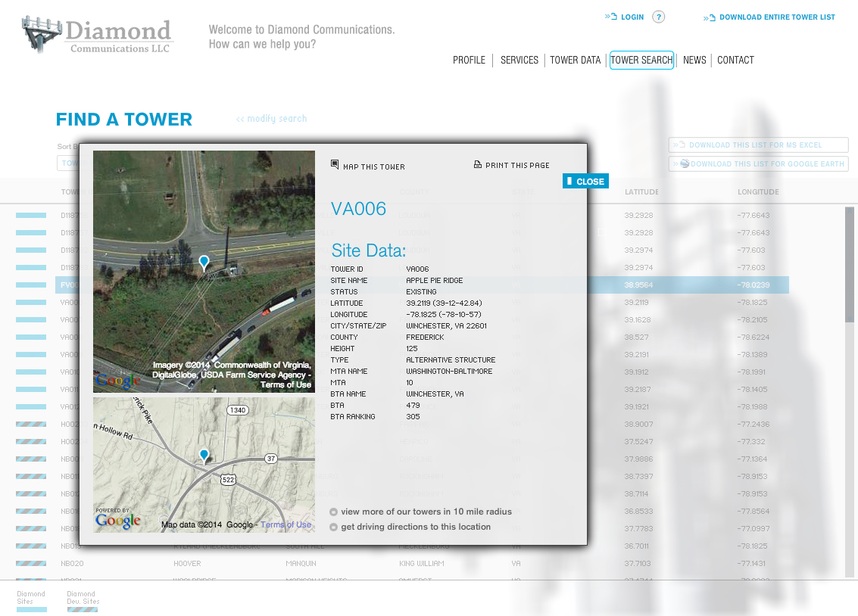
Task: Open the Tower Data menu
Action: pos(575,60)
